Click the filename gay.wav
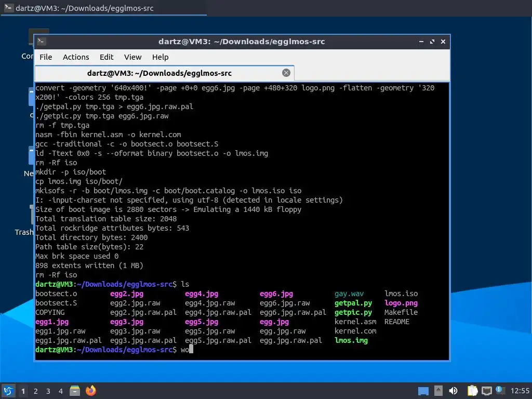Viewport: 532px width, 399px height. point(349,294)
